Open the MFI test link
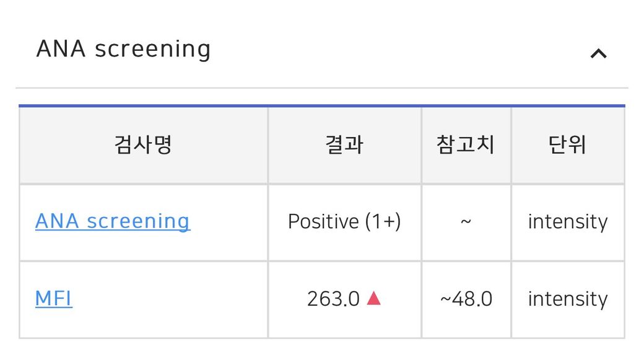The image size is (644, 341). tap(54, 299)
